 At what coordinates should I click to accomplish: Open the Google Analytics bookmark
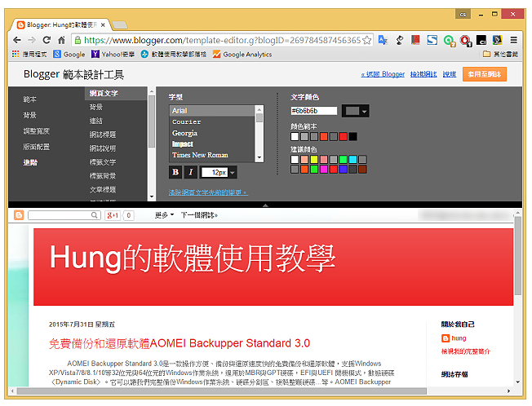(x=242, y=55)
